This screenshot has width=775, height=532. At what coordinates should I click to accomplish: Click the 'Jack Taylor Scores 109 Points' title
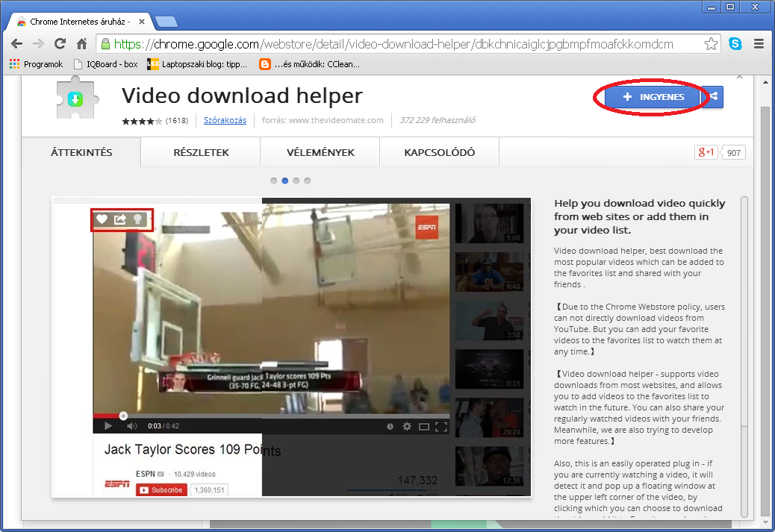(x=193, y=449)
